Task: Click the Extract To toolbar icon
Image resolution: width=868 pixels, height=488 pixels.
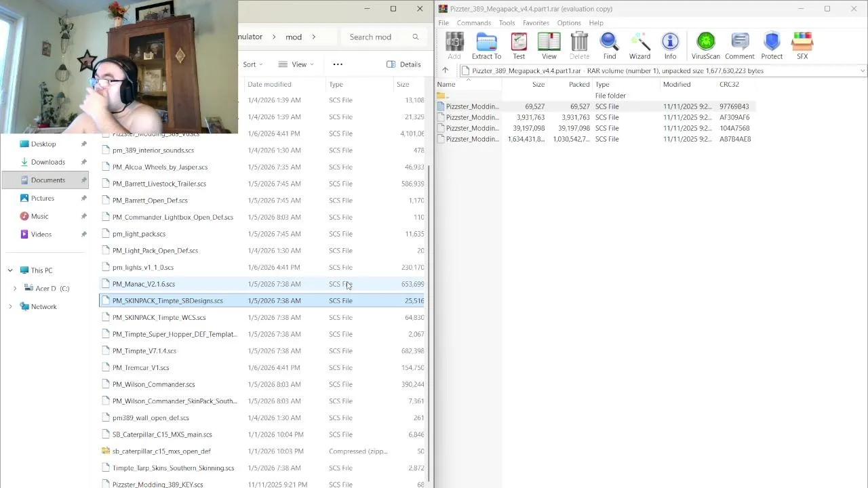Action: [486, 46]
